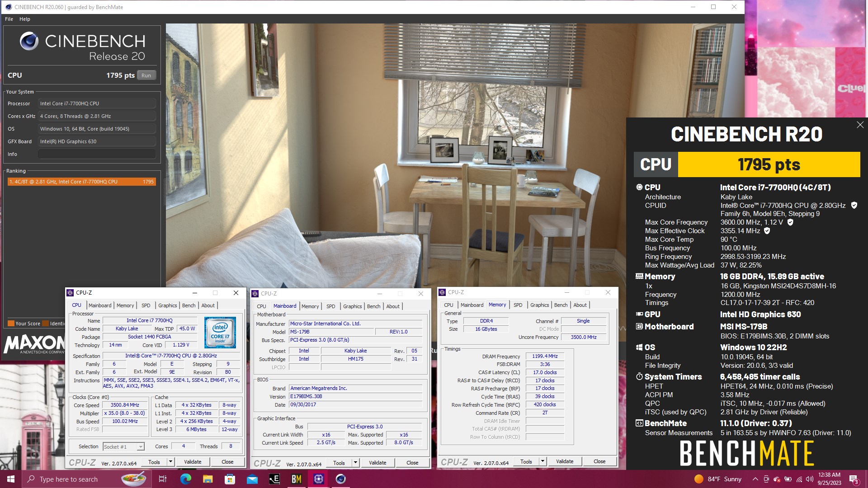Open About tab in the CPU-Z Mainboard window

pos(393,306)
